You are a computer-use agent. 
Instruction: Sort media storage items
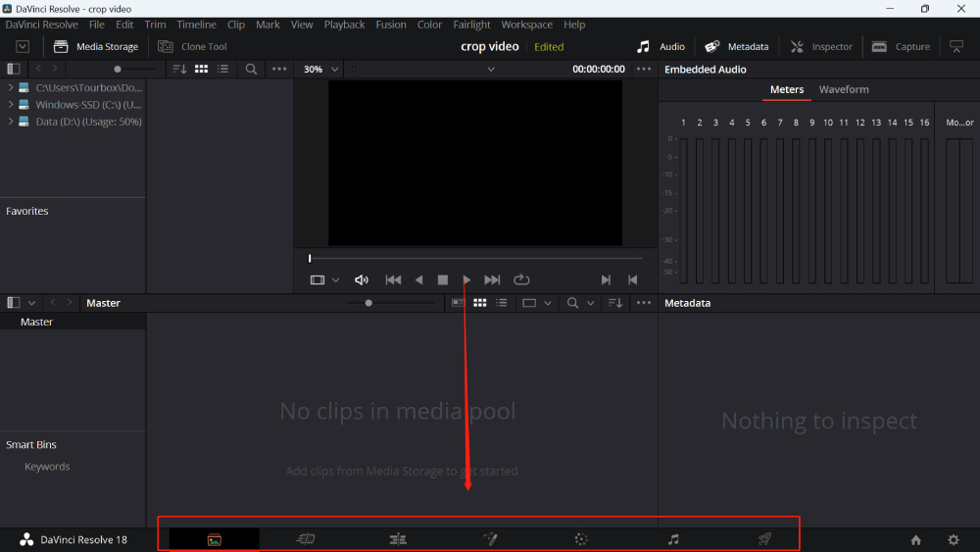coord(179,69)
